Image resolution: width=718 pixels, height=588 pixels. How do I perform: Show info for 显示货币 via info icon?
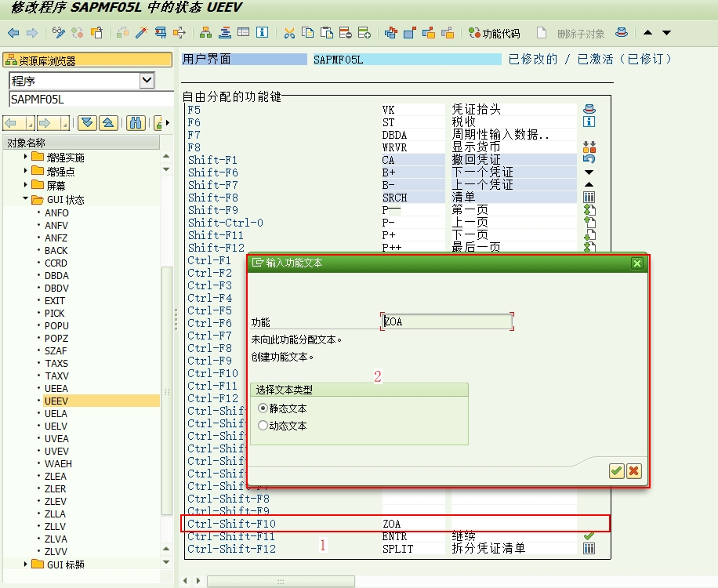[x=589, y=122]
